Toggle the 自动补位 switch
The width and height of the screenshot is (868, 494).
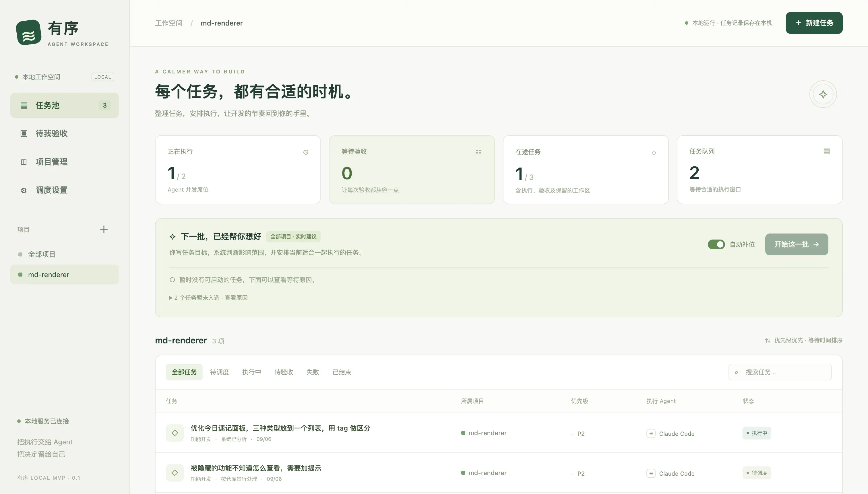tap(716, 244)
